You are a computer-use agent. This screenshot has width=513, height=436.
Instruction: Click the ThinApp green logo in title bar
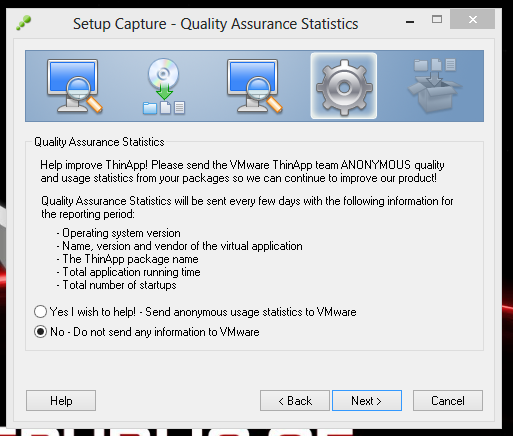click(23, 23)
